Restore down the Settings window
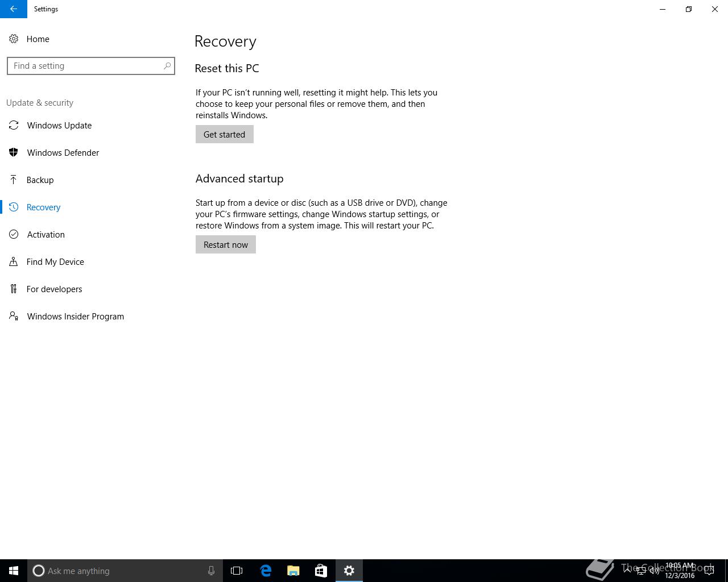728x582 pixels. (689, 9)
